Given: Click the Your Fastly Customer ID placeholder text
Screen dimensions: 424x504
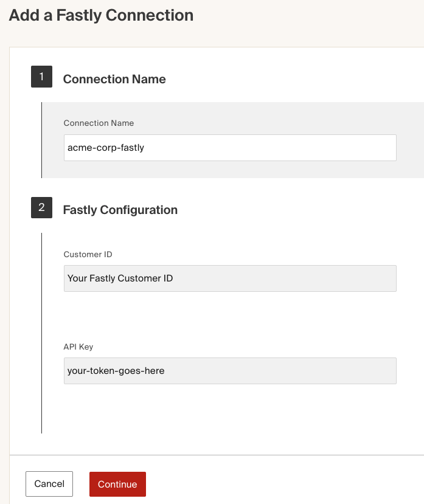Looking at the screenshot, I should click(x=119, y=278).
